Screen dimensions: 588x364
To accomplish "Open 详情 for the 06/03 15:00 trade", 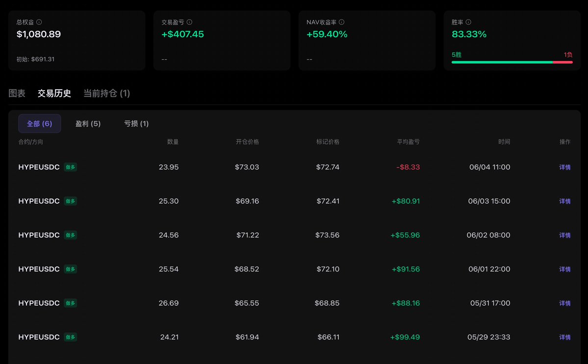I will pyautogui.click(x=565, y=201).
